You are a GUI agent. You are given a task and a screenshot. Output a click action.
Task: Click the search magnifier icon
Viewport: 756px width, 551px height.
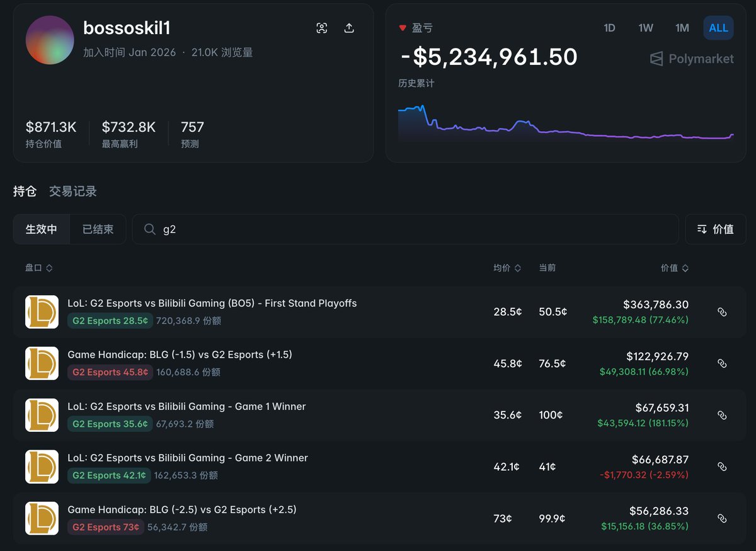pyautogui.click(x=150, y=229)
